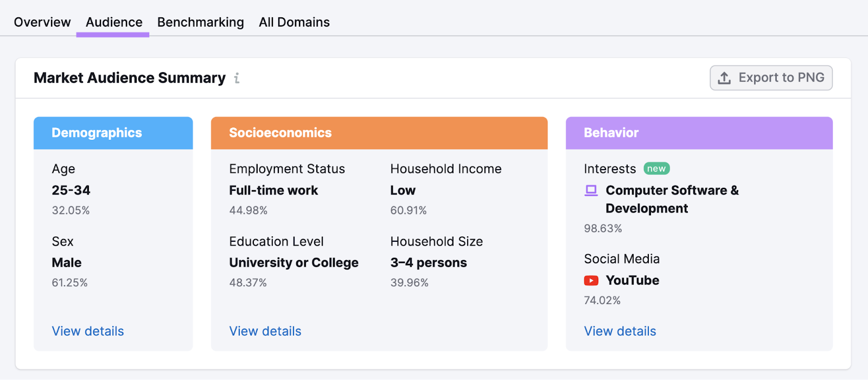Viewport: 868px width, 380px height.
Task: Click the 48.37% education percentage
Action: [x=248, y=282]
